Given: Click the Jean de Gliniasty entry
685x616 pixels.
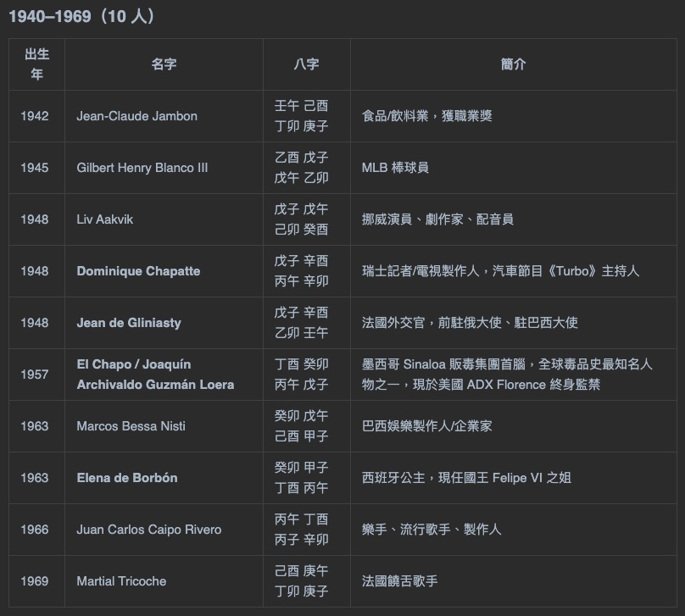Looking at the screenshot, I should [x=129, y=323].
